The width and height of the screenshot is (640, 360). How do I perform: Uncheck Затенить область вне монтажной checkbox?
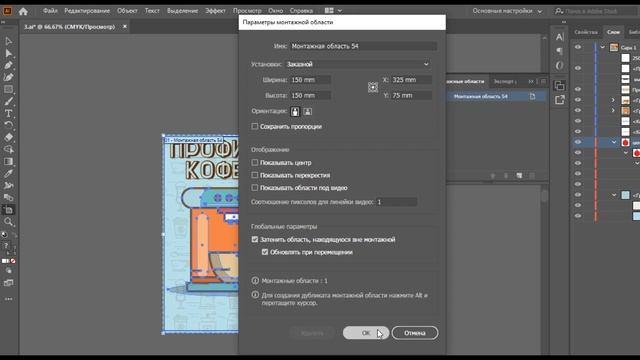(x=255, y=240)
